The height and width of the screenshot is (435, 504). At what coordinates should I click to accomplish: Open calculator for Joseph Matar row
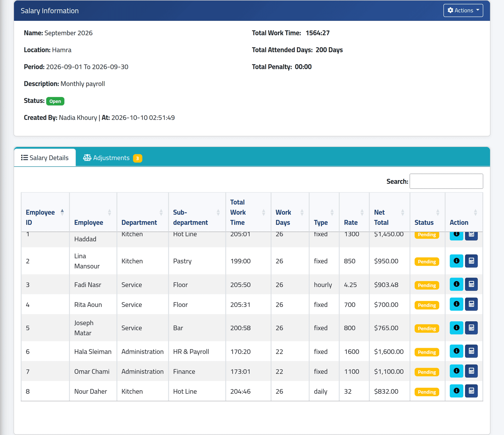pyautogui.click(x=471, y=328)
